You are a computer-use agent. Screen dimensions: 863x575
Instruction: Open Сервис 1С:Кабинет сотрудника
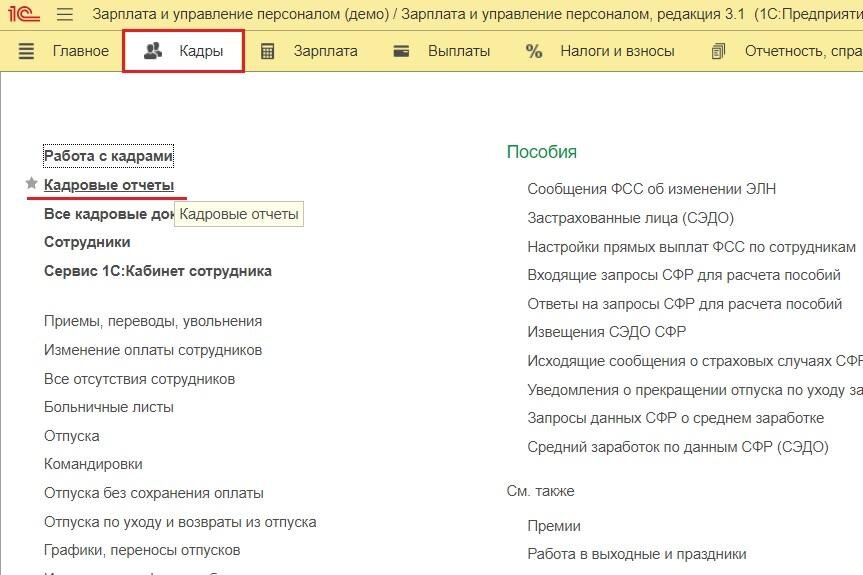[158, 271]
